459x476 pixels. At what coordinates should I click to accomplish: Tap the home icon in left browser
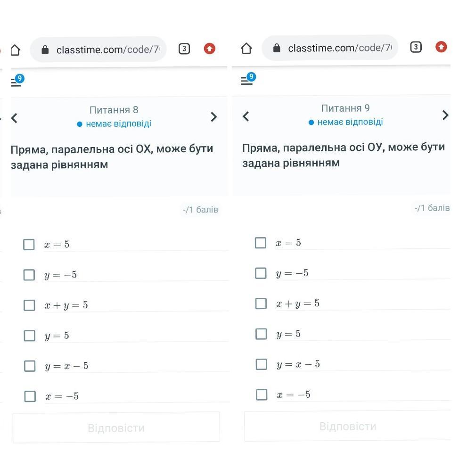pos(16,50)
